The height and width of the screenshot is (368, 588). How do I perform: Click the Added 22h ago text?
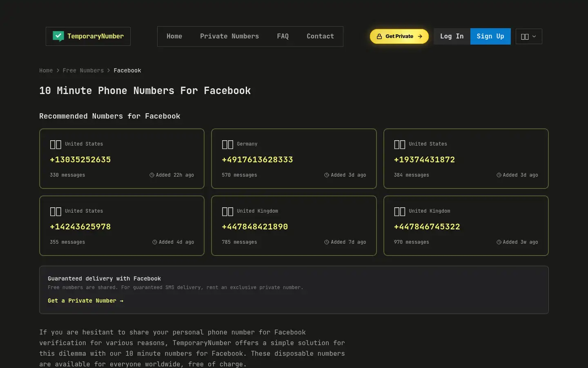(175, 175)
